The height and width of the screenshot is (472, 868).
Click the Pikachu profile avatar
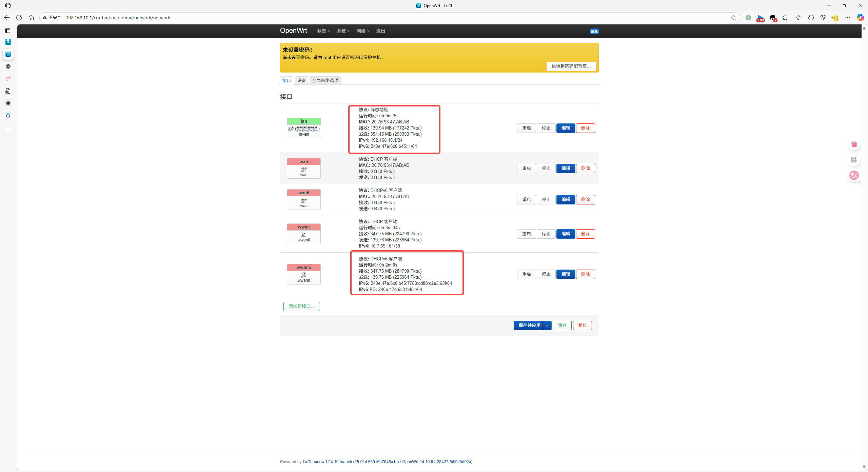point(835,18)
